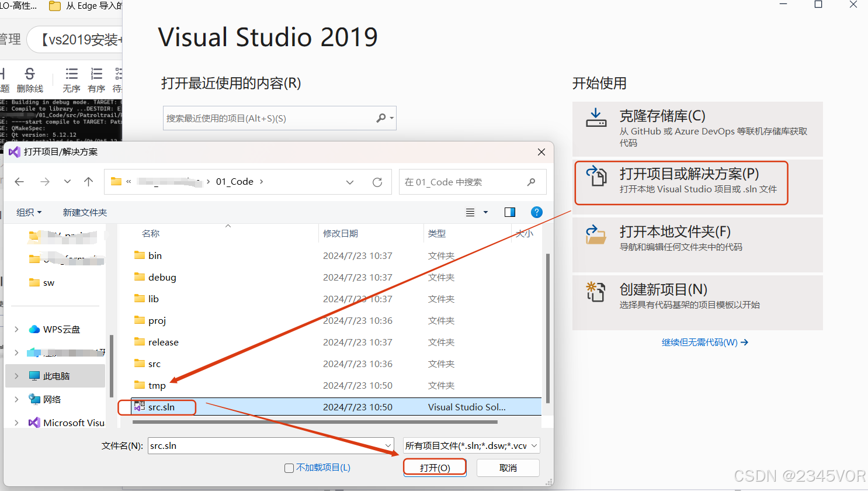Select the debug folder row
This screenshot has width=868, height=491.
pos(337,277)
